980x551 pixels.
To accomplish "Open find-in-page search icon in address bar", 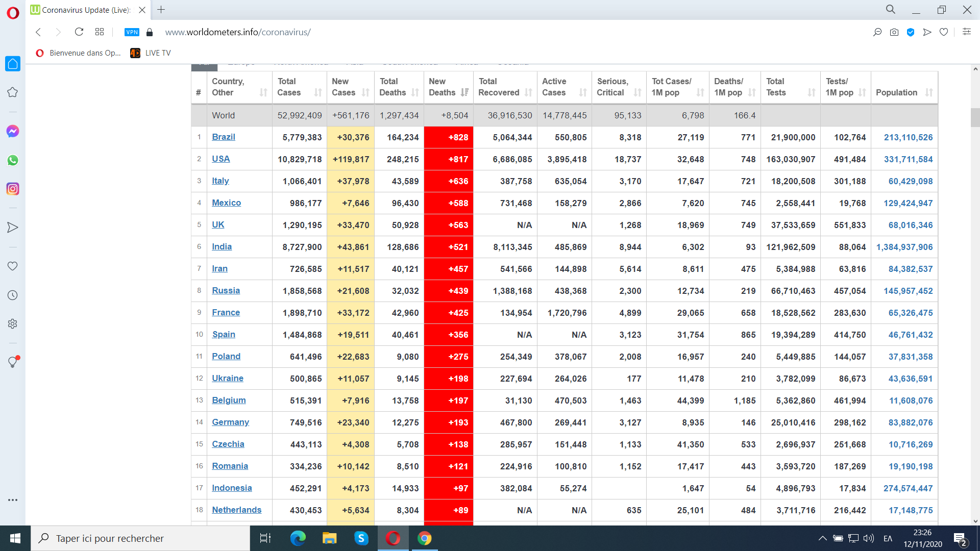I will (x=877, y=32).
